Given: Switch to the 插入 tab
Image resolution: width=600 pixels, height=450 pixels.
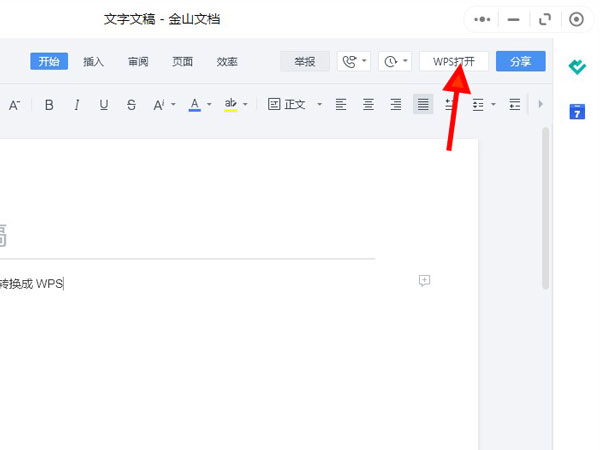Looking at the screenshot, I should (x=93, y=62).
